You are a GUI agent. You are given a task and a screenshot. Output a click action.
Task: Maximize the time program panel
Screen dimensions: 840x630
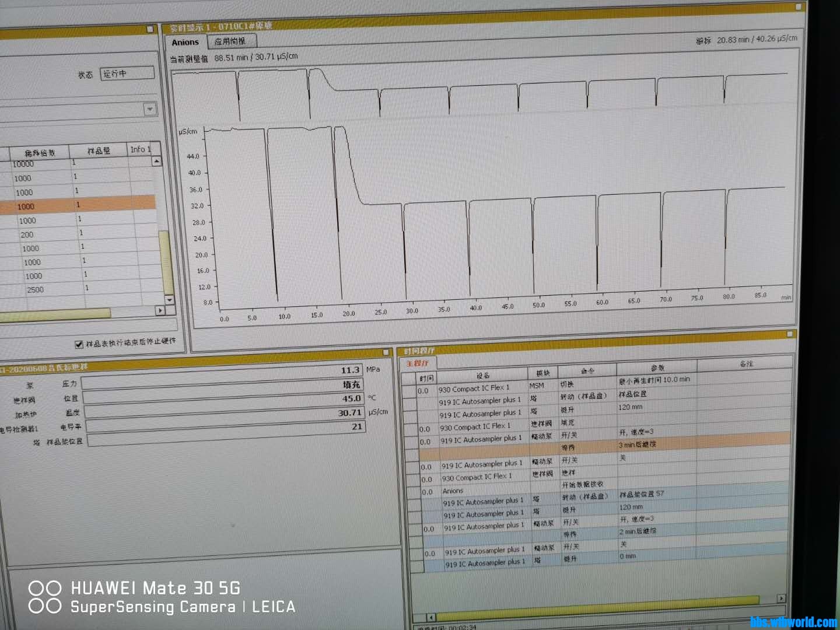[x=790, y=334]
